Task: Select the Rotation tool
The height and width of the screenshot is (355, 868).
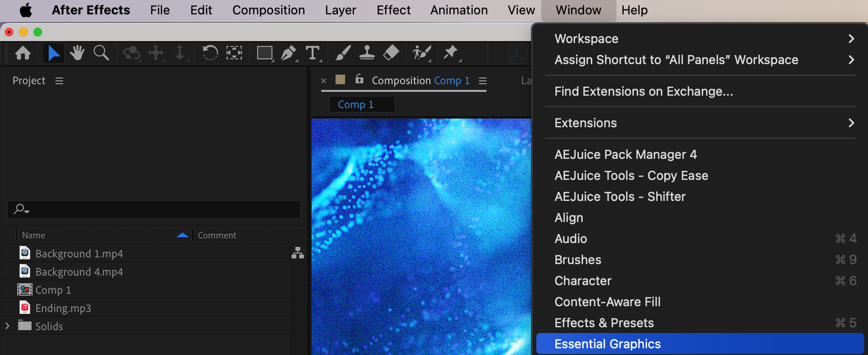Action: (210, 53)
